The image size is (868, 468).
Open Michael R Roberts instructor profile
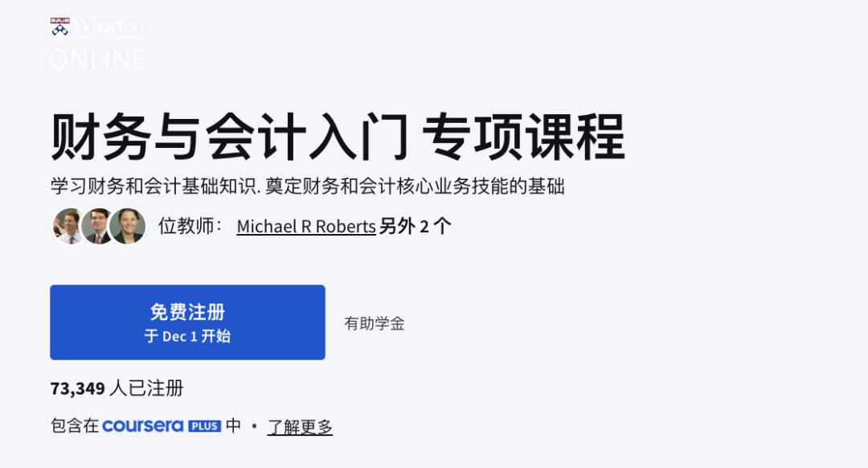coord(305,227)
